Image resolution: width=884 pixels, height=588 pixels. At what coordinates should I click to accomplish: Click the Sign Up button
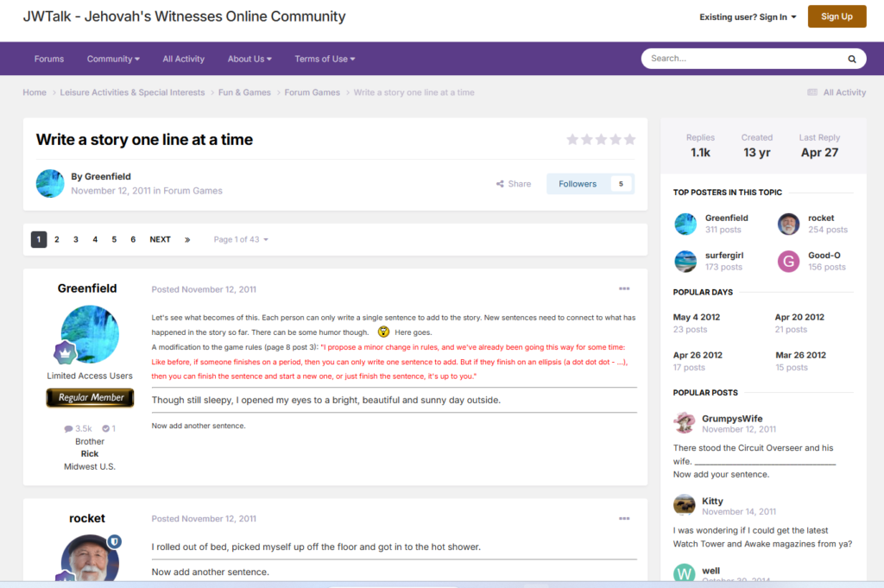coord(837,16)
